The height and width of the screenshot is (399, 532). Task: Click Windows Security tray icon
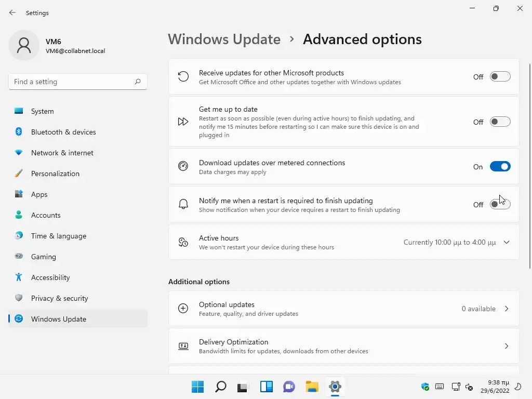(425, 387)
